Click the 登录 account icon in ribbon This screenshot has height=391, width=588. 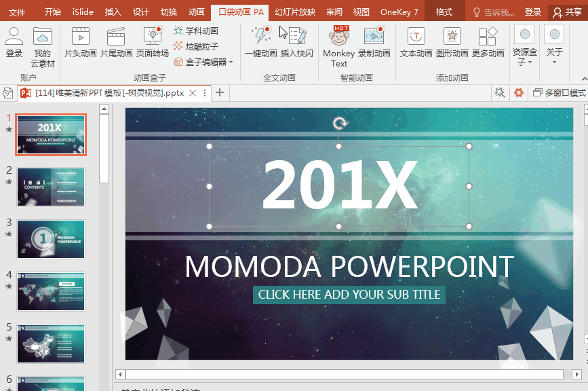pos(14,42)
